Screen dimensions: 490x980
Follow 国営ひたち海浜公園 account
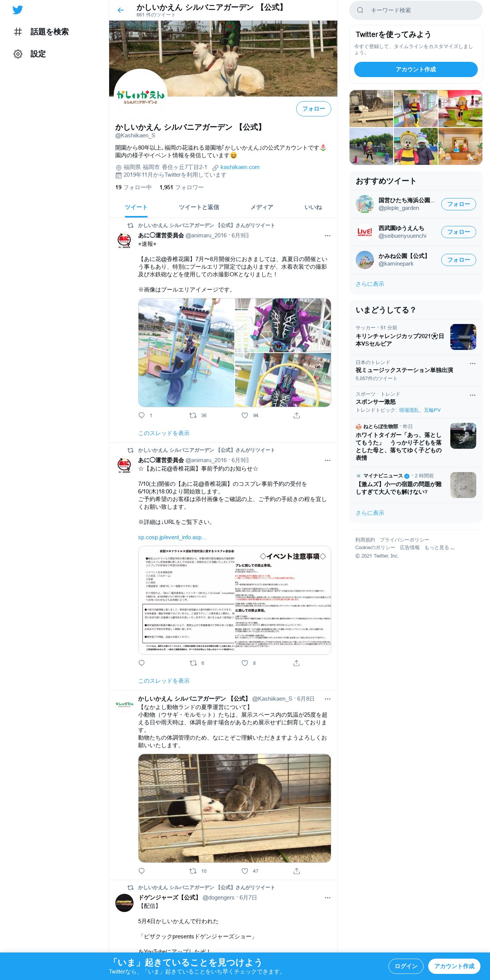pos(458,204)
